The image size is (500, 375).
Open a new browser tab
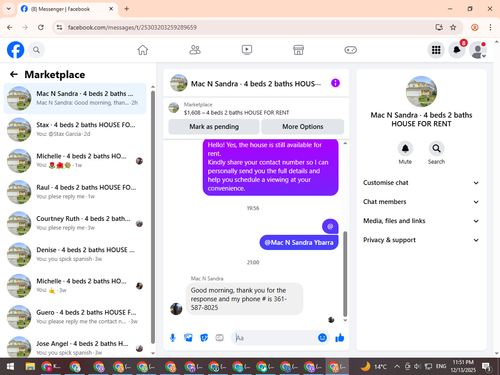[127, 9]
